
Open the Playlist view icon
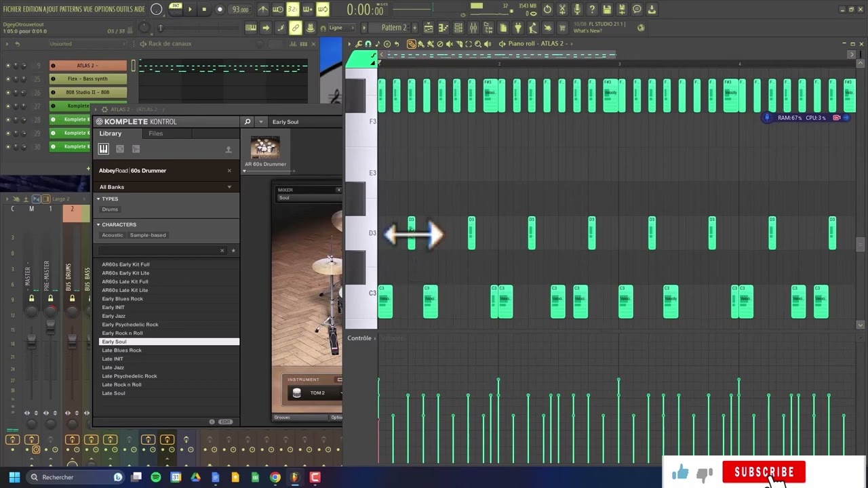[x=428, y=28]
